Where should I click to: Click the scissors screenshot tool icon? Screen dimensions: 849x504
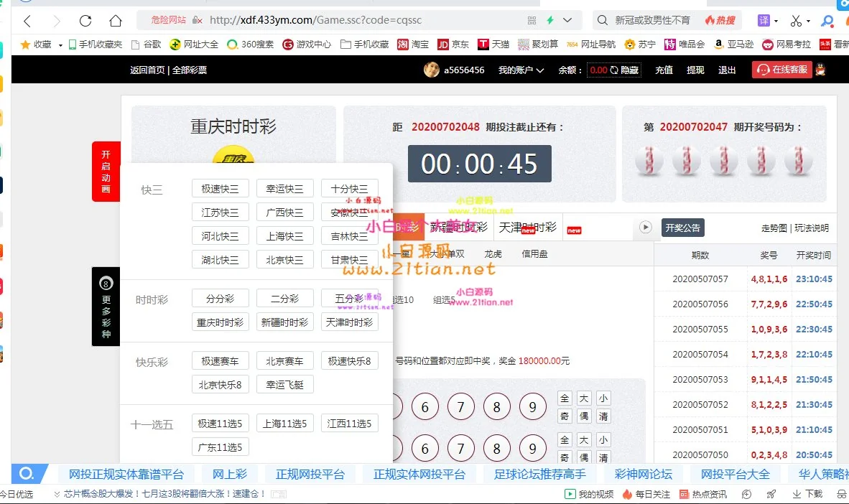(x=795, y=21)
